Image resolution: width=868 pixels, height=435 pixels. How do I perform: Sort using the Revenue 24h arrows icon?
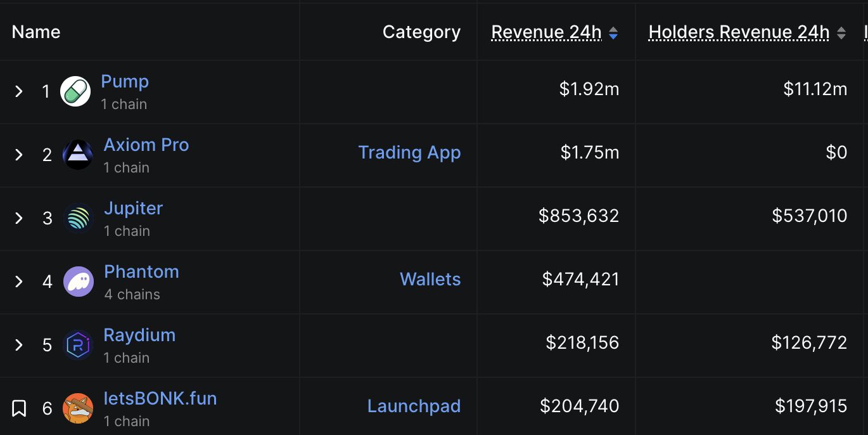pyautogui.click(x=613, y=33)
